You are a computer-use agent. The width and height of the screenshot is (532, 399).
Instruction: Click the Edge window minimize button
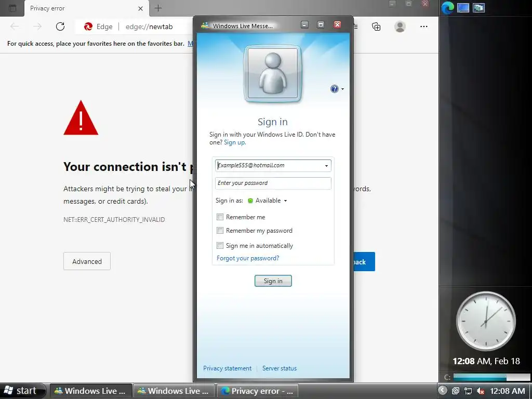point(392,4)
